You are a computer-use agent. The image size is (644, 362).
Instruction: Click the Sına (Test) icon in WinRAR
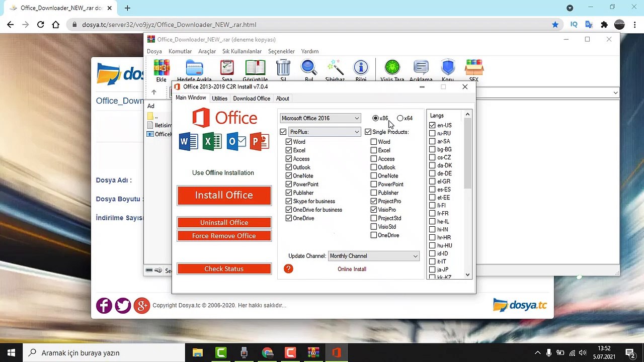(x=227, y=68)
